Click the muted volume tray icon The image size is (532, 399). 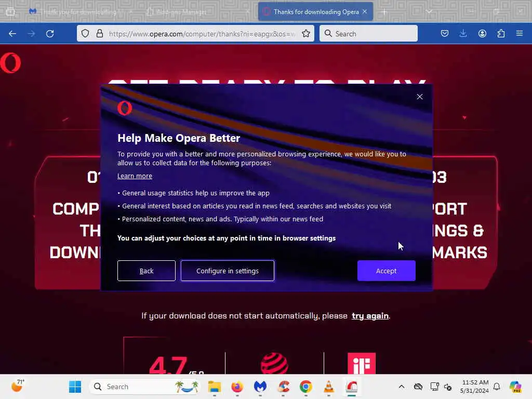click(x=448, y=387)
